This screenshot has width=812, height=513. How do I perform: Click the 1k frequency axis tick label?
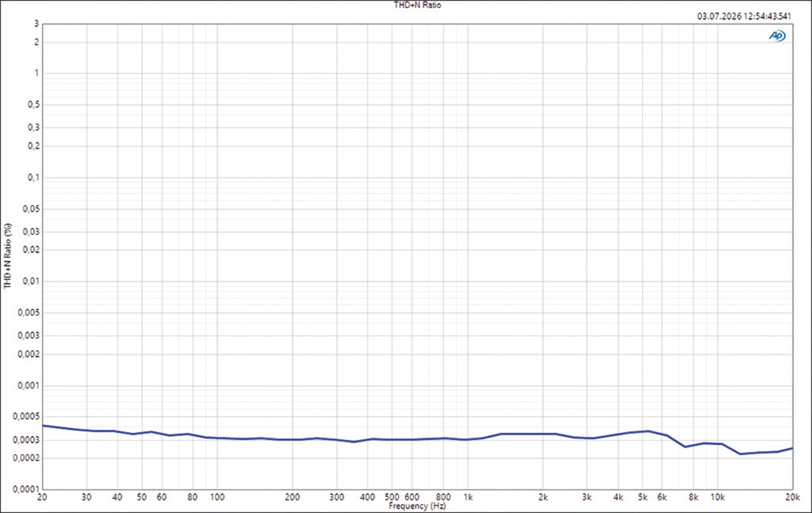tap(468, 497)
